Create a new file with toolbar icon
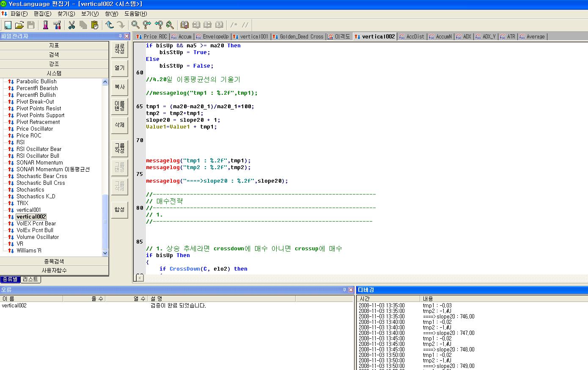The image size is (588, 370). pyautogui.click(x=8, y=25)
